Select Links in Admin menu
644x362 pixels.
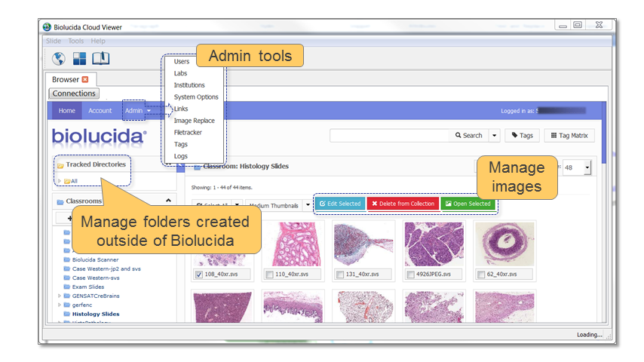click(181, 109)
